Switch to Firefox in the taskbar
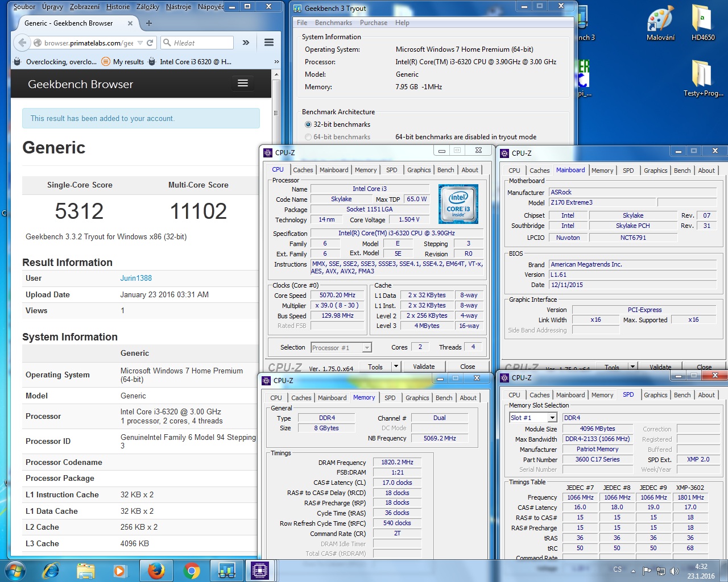This screenshot has width=728, height=582. (156, 571)
